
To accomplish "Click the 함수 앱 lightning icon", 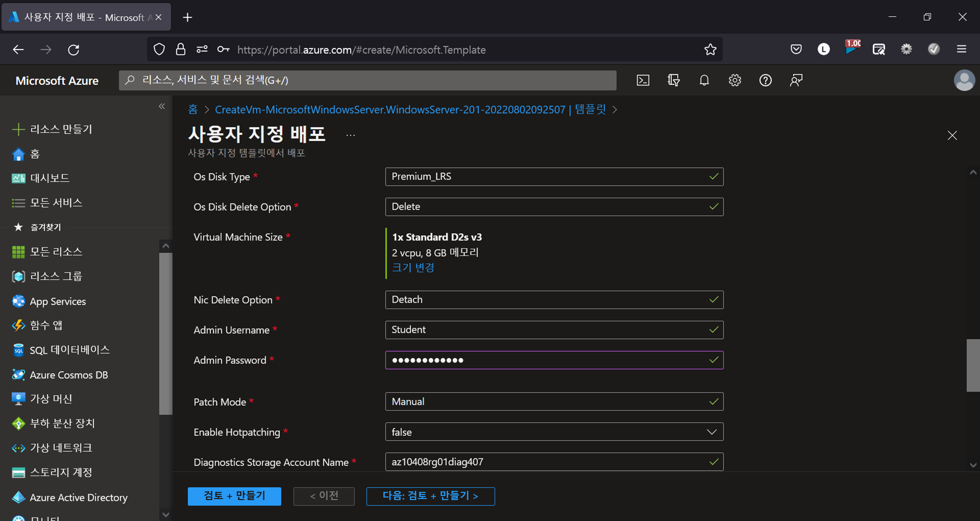I will [x=18, y=325].
